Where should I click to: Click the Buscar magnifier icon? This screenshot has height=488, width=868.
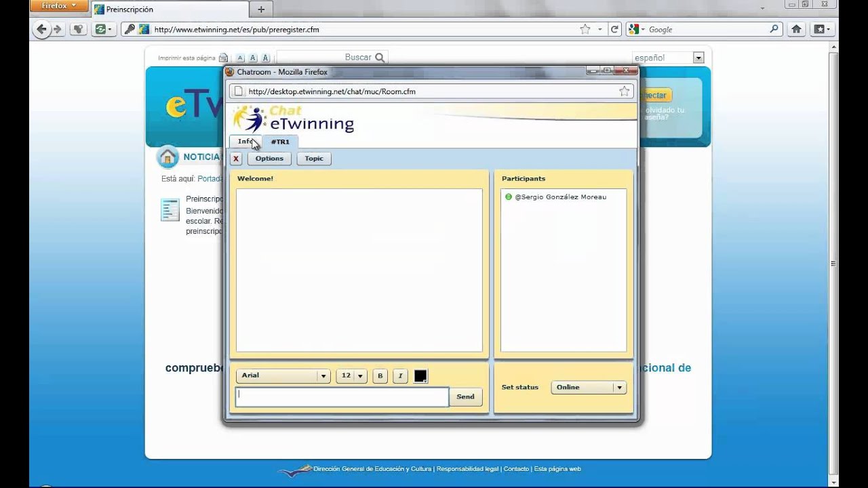[x=380, y=58]
